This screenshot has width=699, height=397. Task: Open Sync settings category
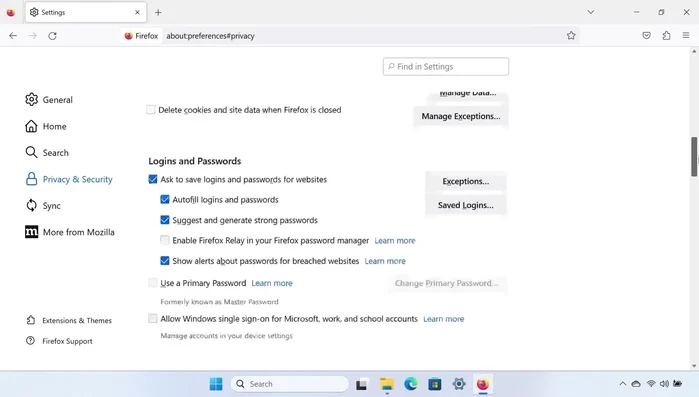43,205
